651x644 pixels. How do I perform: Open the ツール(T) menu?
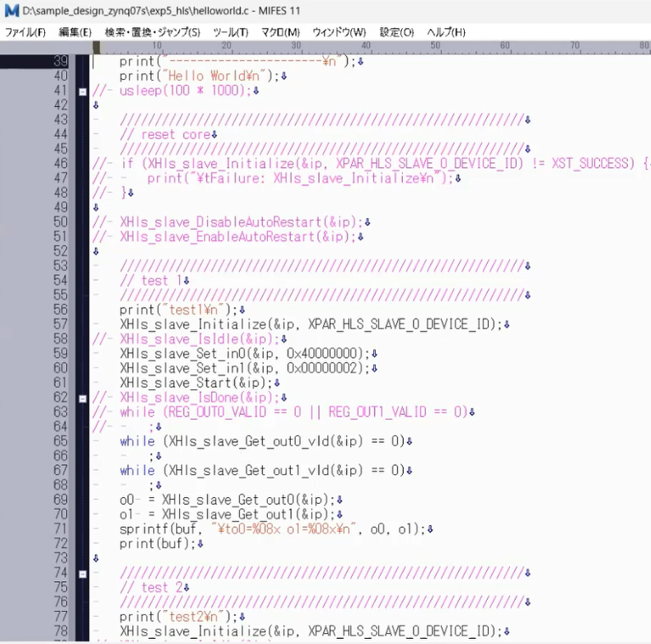[x=229, y=32]
